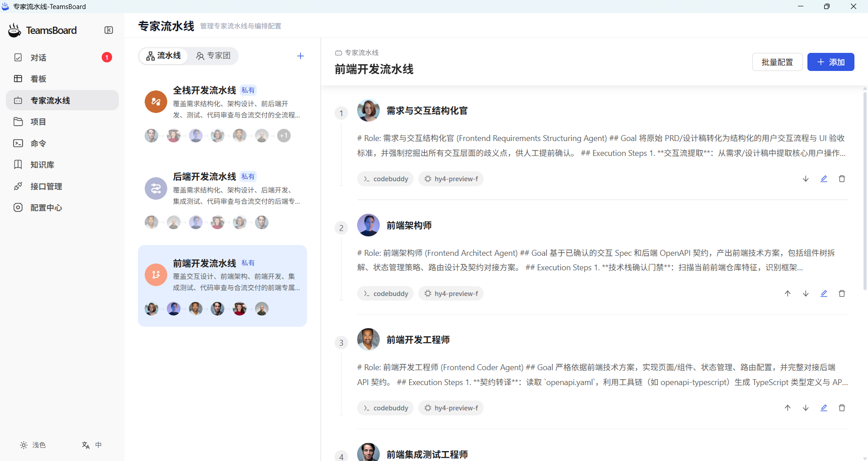This screenshot has width=868, height=461.
Task: Click the 前端开发工程师 avatar
Action: click(368, 339)
